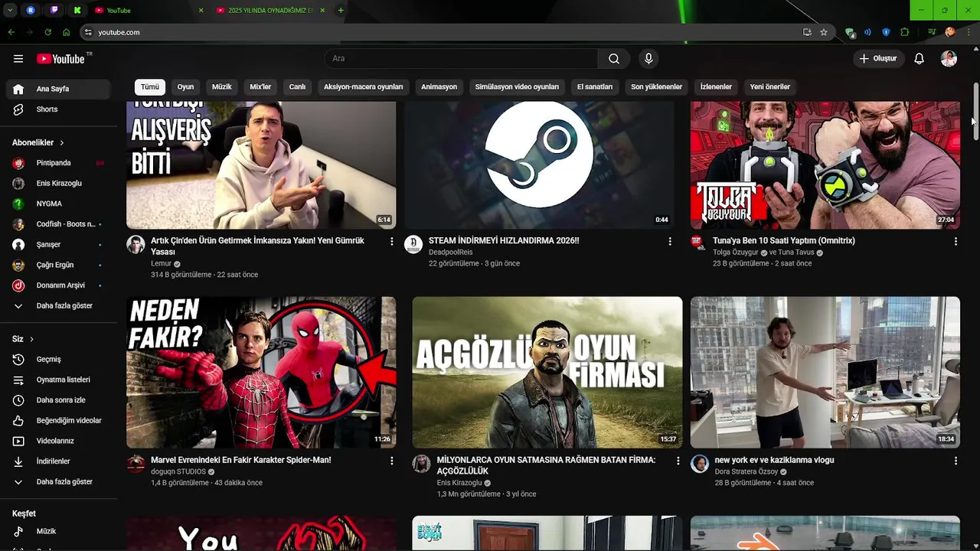Open NYGMA subscription channel

(58, 204)
